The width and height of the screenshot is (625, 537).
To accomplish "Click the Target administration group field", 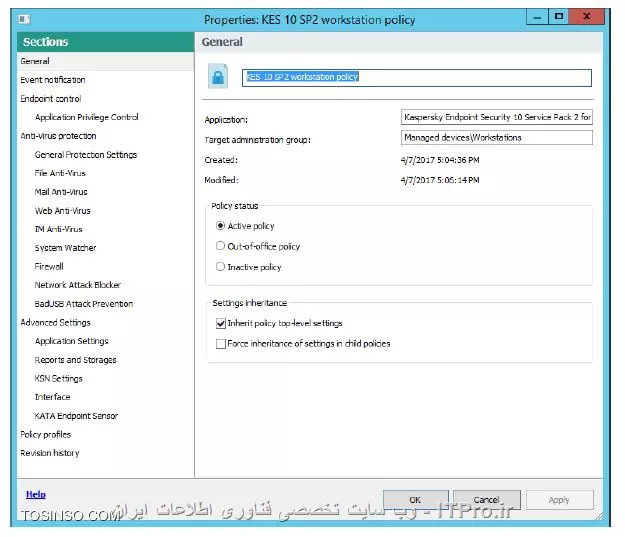I will (497, 138).
